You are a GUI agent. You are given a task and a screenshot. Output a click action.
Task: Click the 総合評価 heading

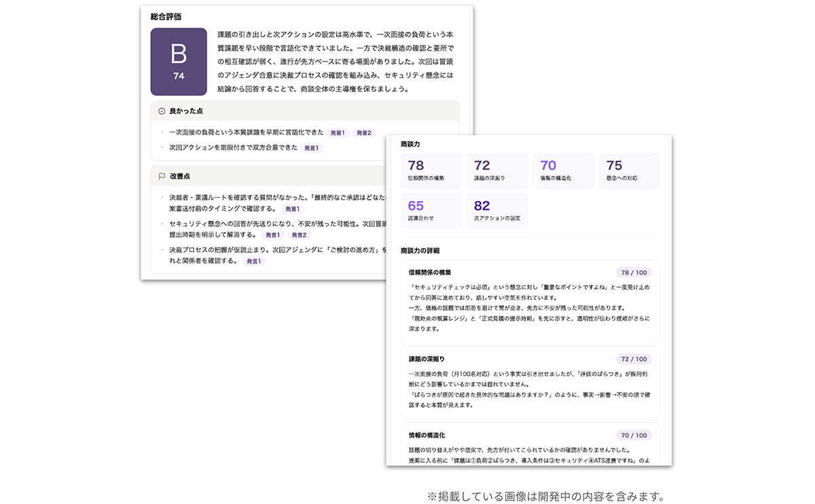tap(166, 16)
